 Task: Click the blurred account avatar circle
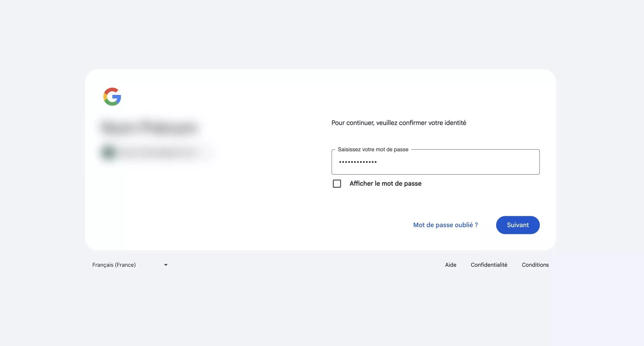pyautogui.click(x=109, y=152)
